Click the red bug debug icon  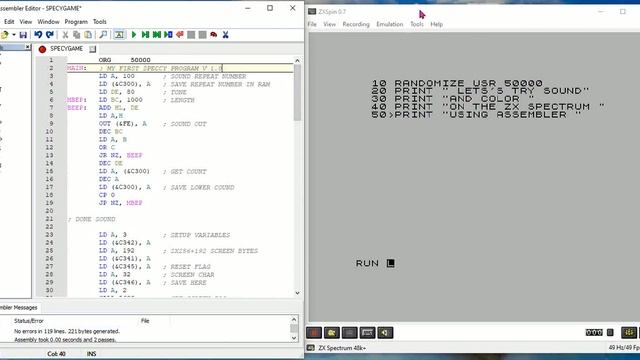[x=213, y=35]
